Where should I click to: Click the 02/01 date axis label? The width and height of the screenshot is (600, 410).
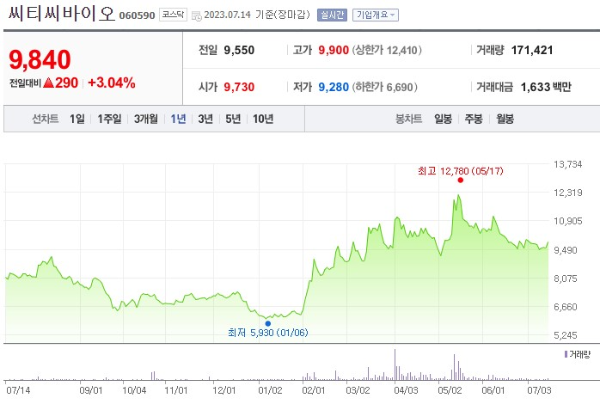click(x=313, y=390)
